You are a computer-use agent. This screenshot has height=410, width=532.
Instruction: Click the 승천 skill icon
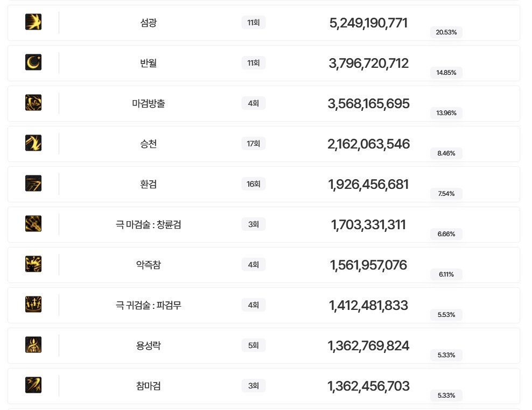(33, 143)
